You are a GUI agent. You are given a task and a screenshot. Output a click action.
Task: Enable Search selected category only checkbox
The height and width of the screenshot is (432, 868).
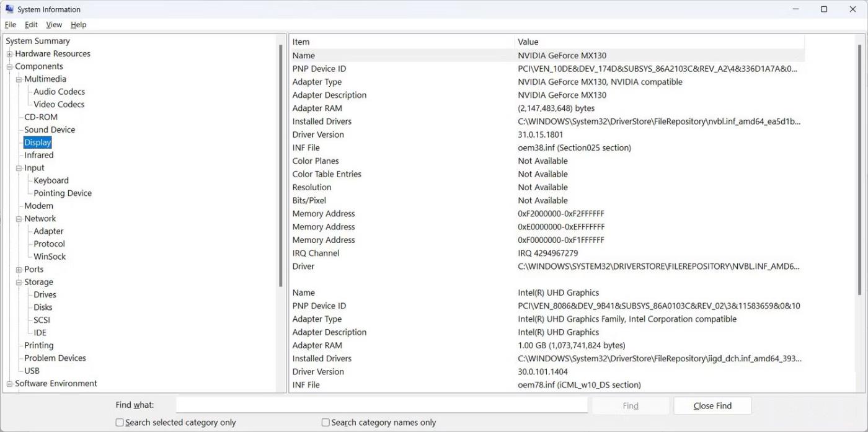click(x=120, y=423)
